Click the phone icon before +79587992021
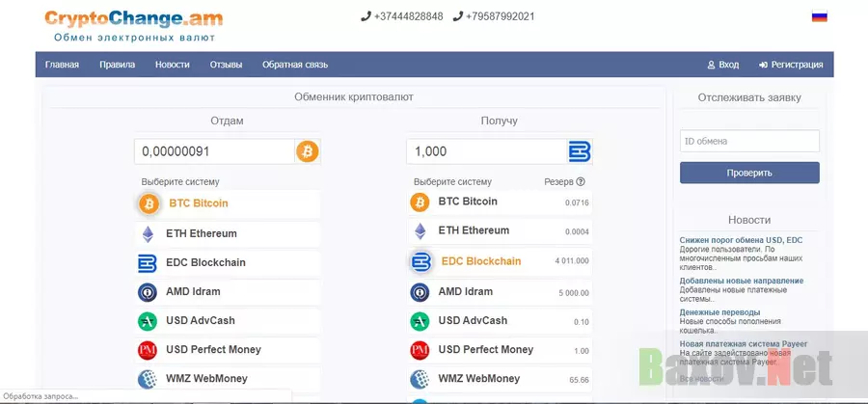 click(x=457, y=16)
